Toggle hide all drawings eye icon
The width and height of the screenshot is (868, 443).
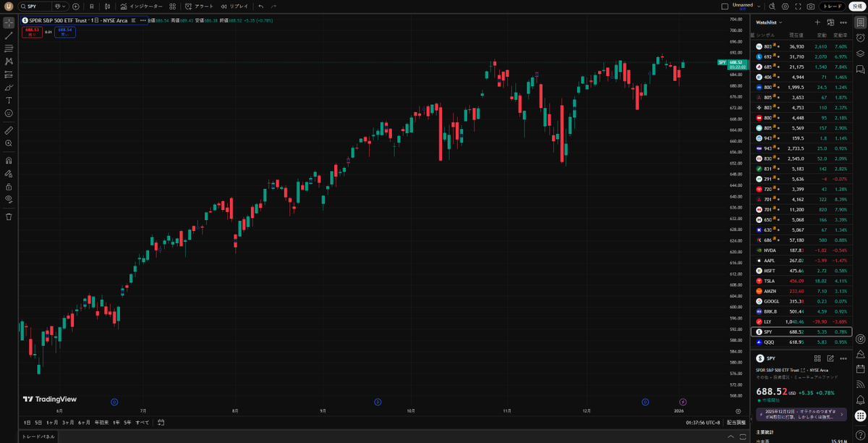coord(9,199)
